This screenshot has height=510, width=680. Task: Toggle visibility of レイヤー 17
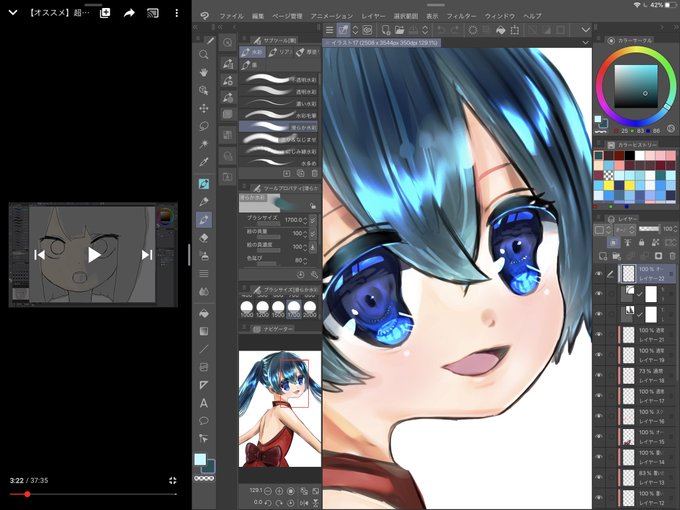pyautogui.click(x=599, y=396)
